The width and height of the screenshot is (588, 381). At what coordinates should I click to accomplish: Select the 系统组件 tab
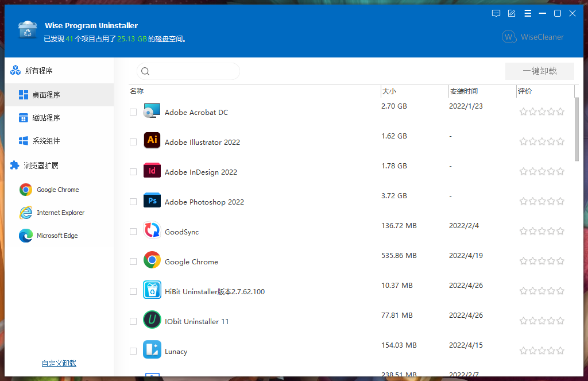click(x=59, y=141)
